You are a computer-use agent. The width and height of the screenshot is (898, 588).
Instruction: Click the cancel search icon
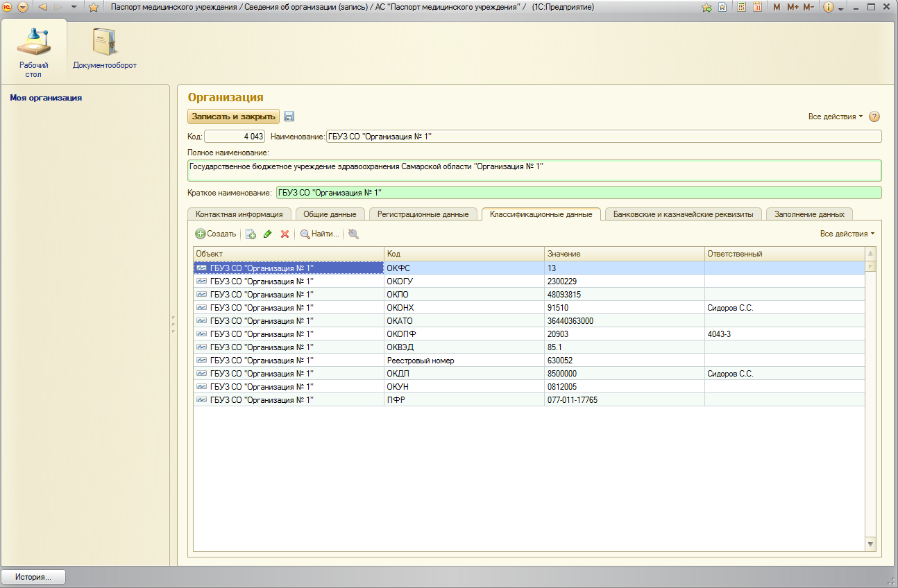353,234
